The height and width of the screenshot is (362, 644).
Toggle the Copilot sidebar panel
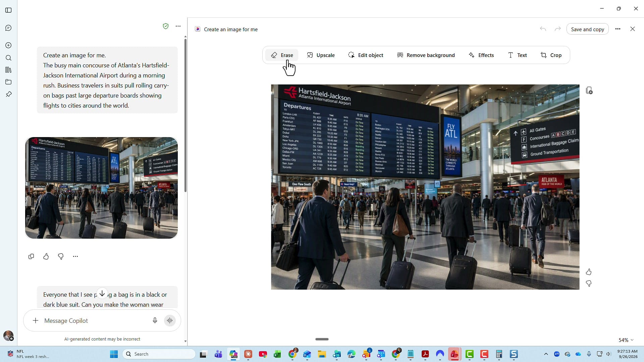[x=9, y=10]
